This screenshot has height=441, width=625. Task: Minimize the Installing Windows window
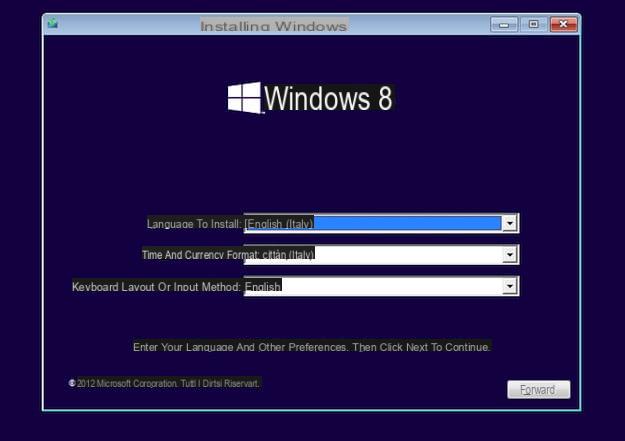(x=504, y=25)
